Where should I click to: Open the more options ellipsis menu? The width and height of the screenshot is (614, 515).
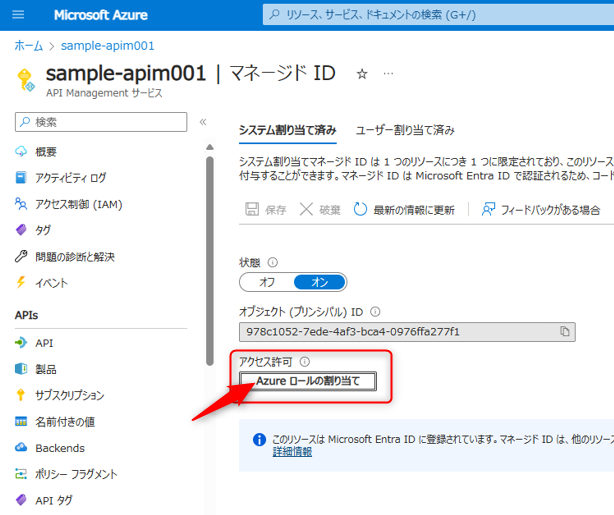[x=388, y=74]
